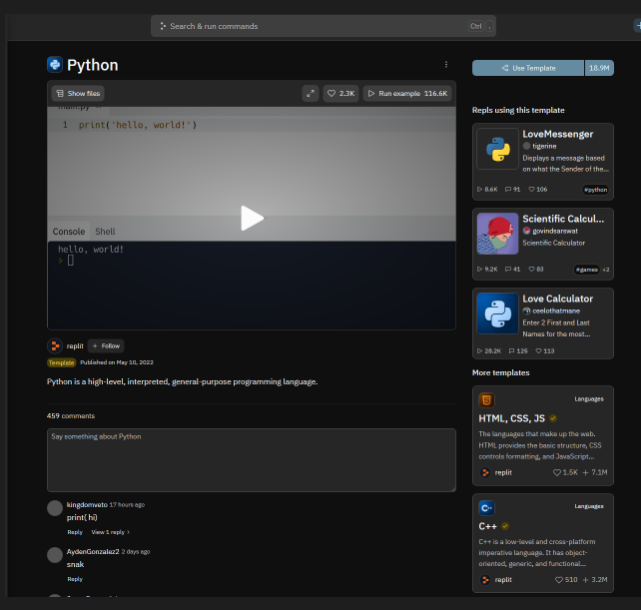This screenshot has height=610, width=641.
Task: Open the Love Calculator repl title
Action: [x=558, y=299]
